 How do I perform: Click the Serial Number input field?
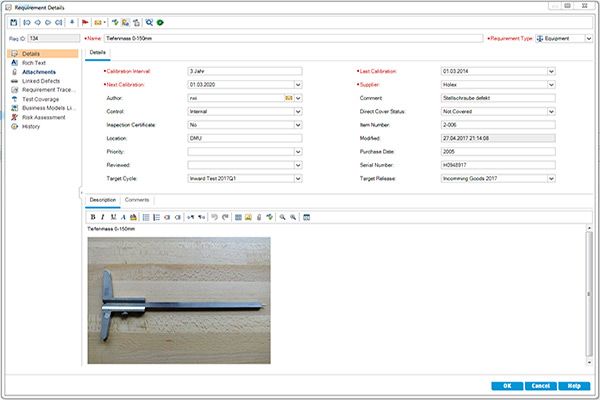[x=497, y=165]
